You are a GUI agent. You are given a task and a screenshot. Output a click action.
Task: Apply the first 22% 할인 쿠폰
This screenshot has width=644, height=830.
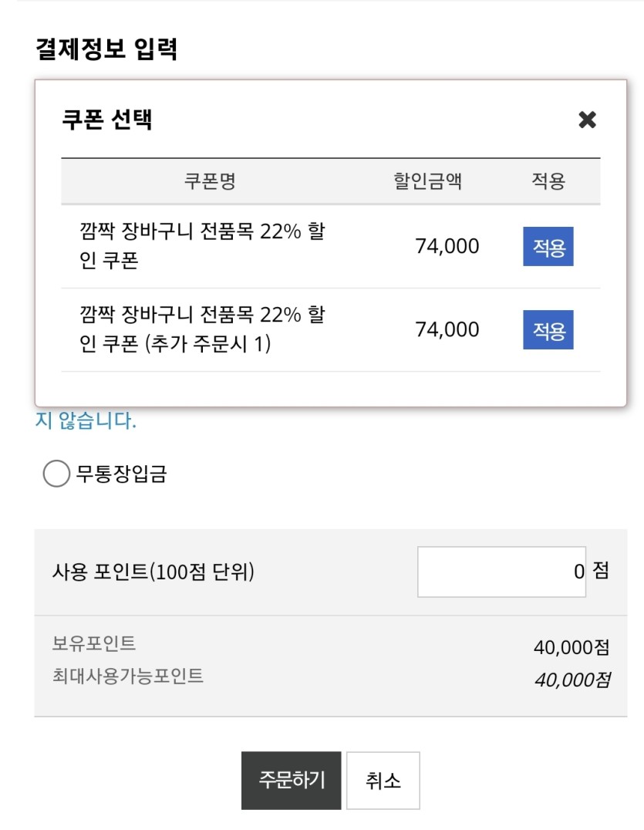point(548,247)
